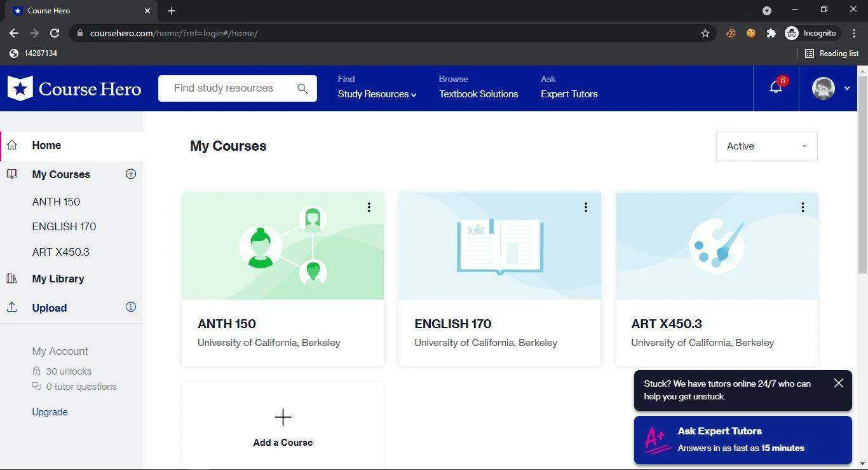This screenshot has width=868, height=470.
Task: Click the Home house icon in sidebar
Action: click(12, 145)
